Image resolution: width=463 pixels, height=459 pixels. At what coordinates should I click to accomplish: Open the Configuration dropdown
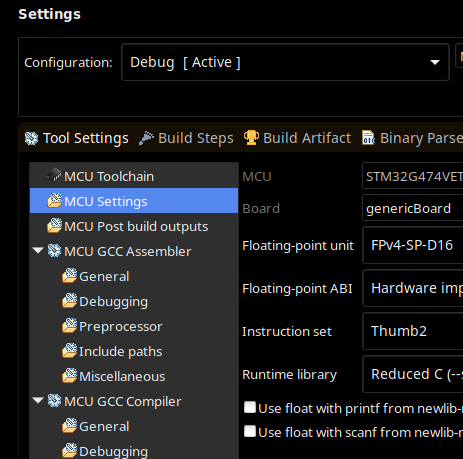click(x=285, y=62)
